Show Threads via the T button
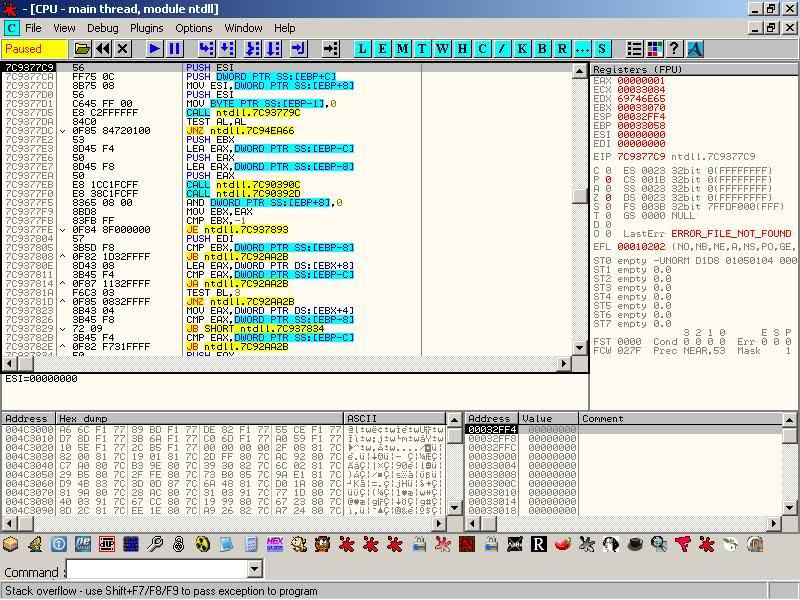The image size is (800, 600). click(x=422, y=48)
